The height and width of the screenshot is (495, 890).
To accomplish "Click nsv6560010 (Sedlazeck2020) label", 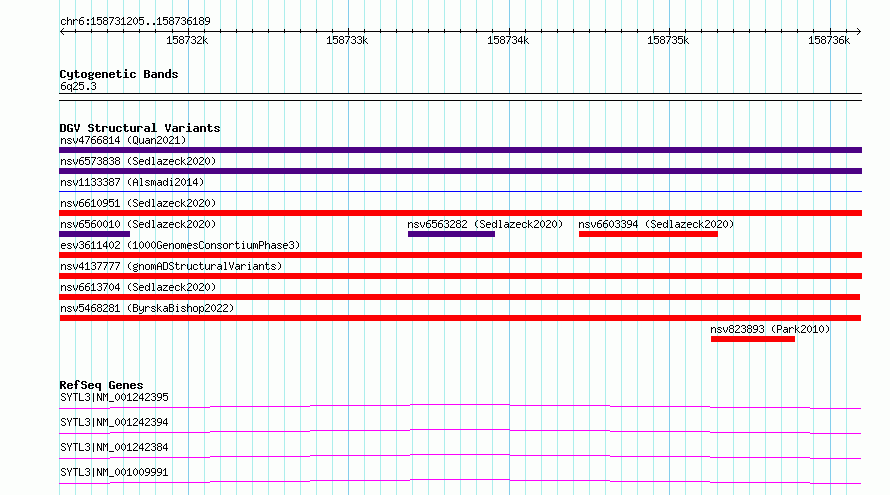I will point(138,224).
